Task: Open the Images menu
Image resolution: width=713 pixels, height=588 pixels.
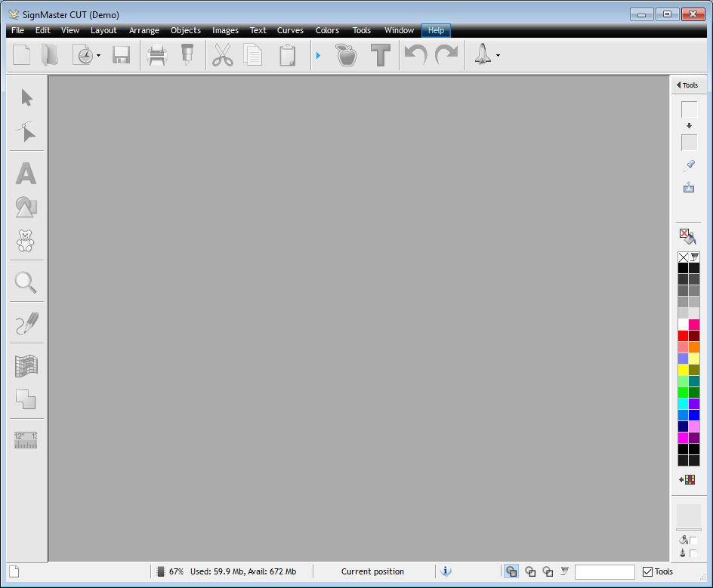Action: (x=225, y=30)
